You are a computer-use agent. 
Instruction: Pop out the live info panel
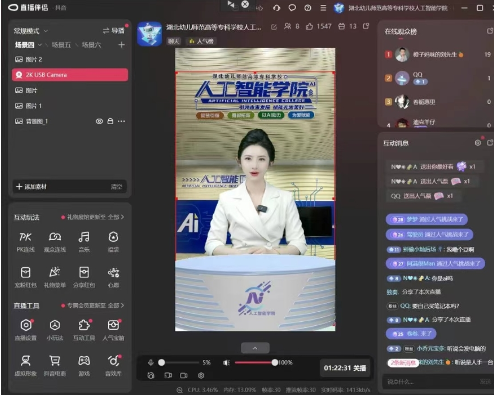pos(366,26)
